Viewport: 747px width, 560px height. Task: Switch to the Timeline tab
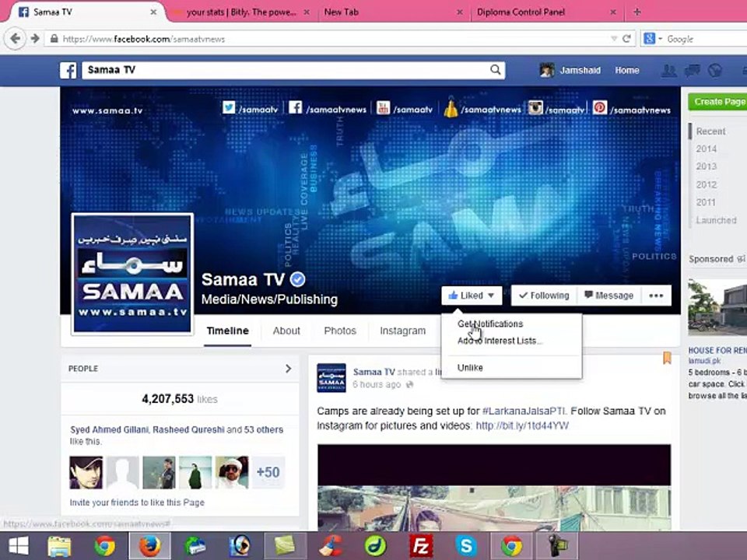pos(228,331)
